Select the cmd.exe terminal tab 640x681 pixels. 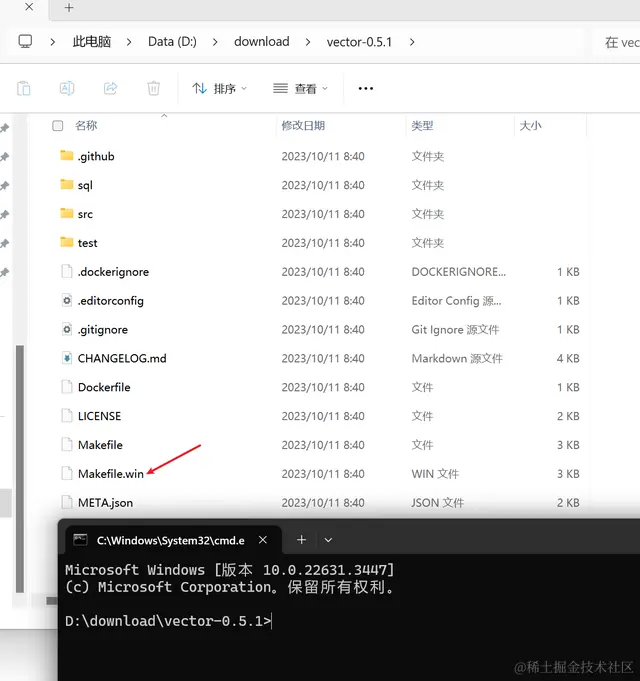click(x=173, y=540)
